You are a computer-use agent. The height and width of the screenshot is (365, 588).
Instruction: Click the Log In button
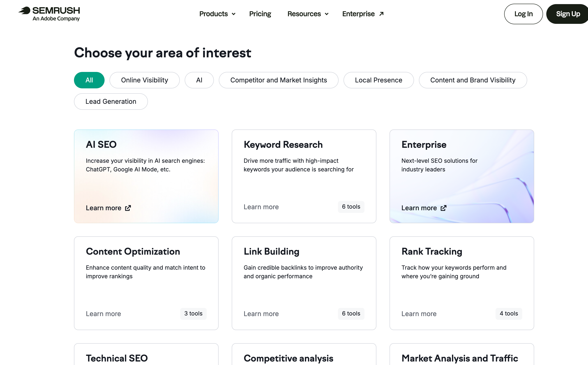(523, 14)
